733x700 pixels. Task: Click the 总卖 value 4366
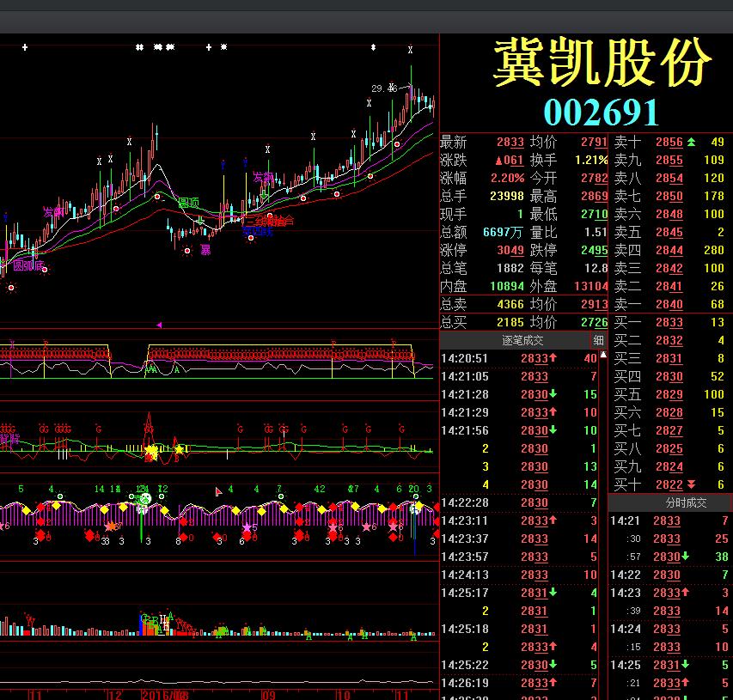[510, 305]
